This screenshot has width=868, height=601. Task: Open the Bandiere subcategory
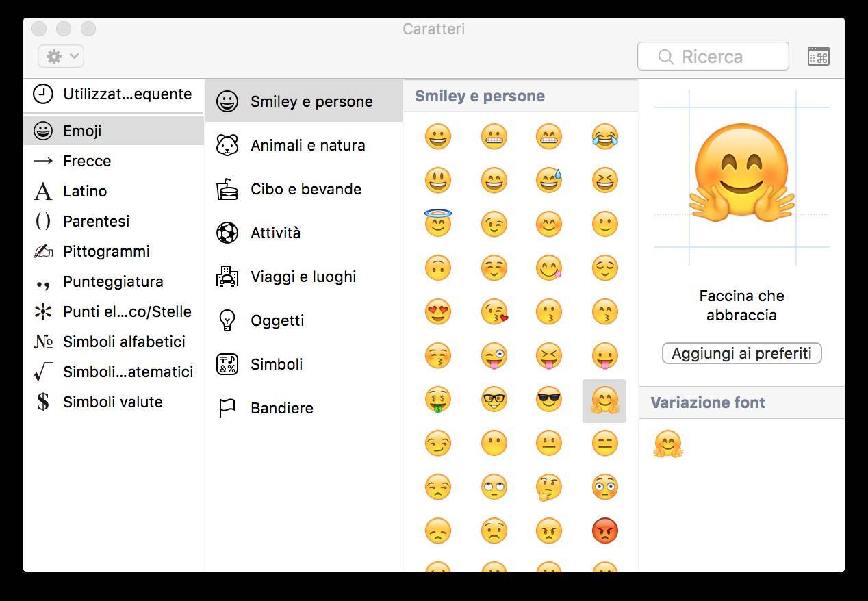[x=304, y=408]
